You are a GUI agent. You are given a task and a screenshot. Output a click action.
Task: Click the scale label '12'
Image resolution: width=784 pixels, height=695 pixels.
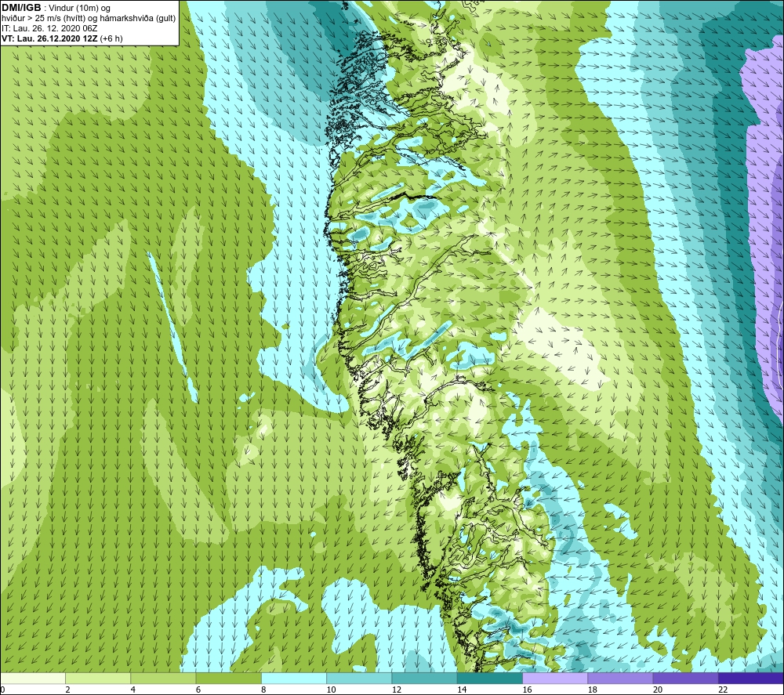pos(397,690)
